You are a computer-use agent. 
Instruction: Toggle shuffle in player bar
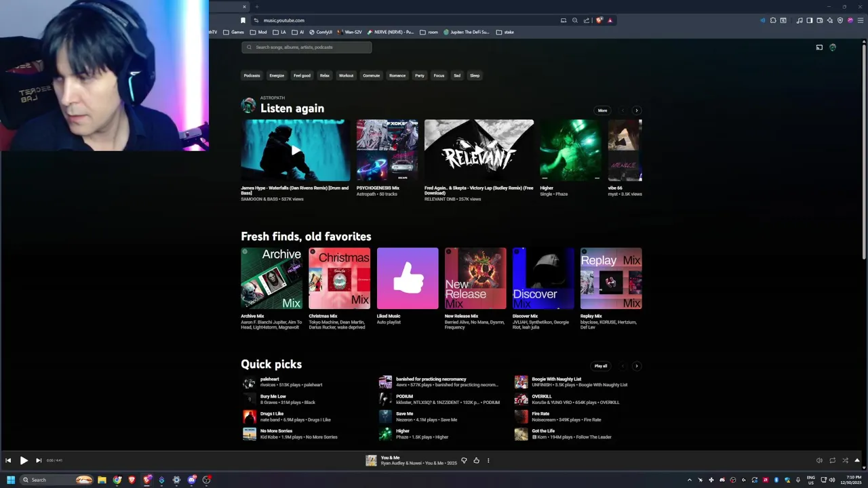(x=845, y=460)
